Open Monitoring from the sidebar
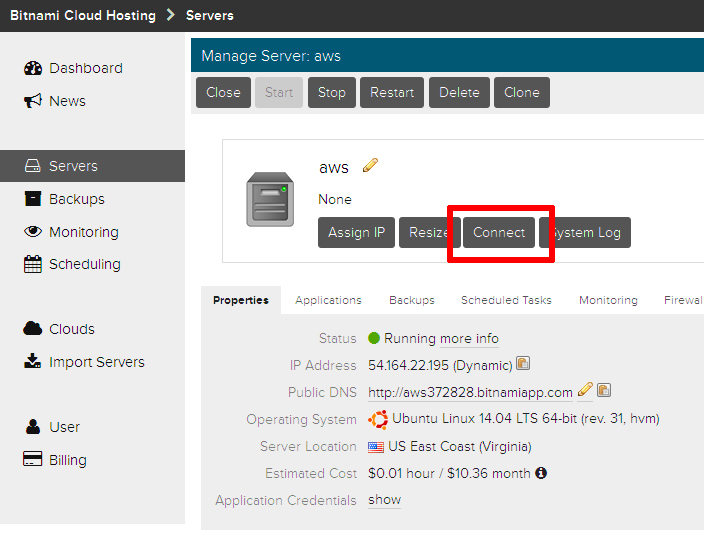Image resolution: width=704 pixels, height=533 pixels. pos(84,232)
